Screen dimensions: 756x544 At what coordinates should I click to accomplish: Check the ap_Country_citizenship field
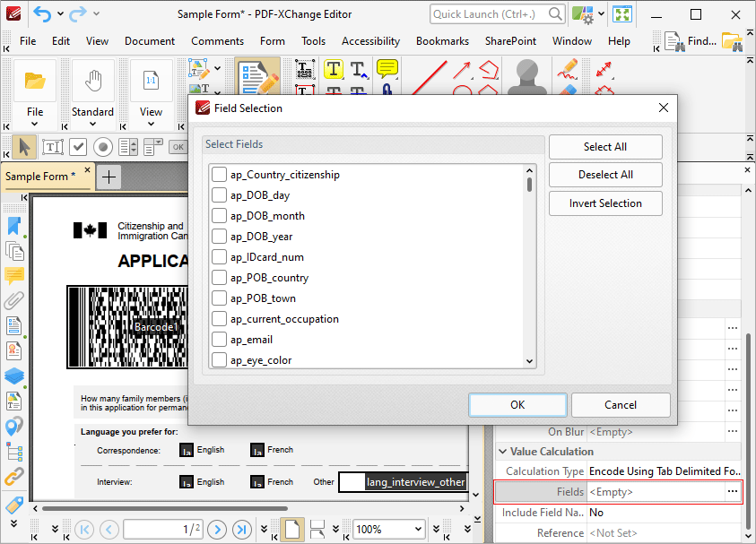220,175
